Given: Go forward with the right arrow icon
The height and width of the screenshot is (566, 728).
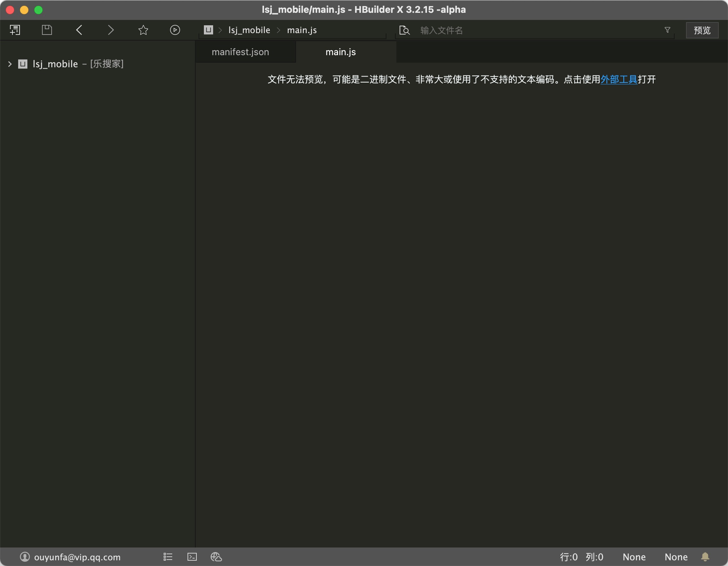Looking at the screenshot, I should click(111, 30).
